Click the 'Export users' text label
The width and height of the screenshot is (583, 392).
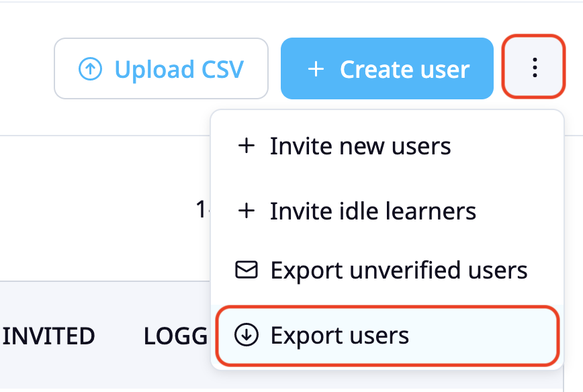[339, 336]
